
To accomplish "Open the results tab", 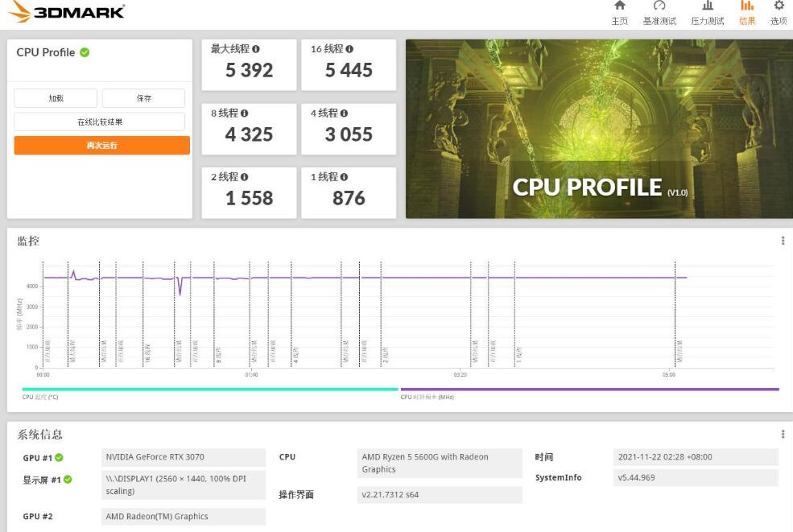I will pyautogui.click(x=747, y=13).
